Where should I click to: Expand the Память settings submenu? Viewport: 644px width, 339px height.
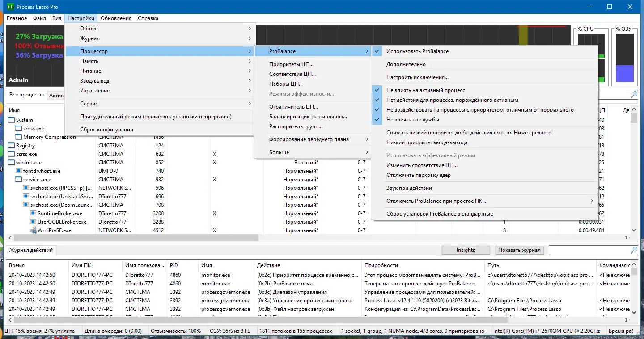pos(112,61)
